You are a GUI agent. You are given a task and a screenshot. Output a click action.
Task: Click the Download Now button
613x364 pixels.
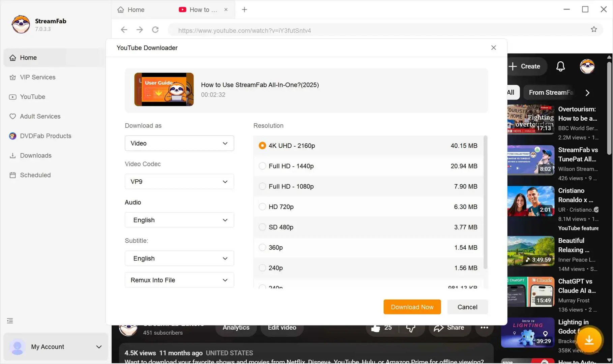click(412, 307)
